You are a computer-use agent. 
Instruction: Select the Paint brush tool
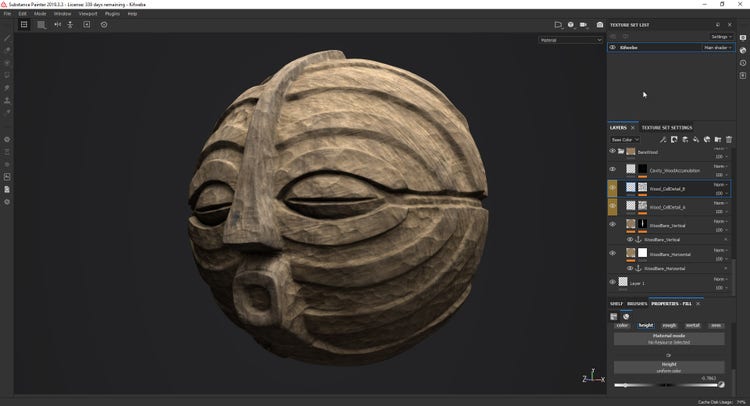(x=7, y=39)
